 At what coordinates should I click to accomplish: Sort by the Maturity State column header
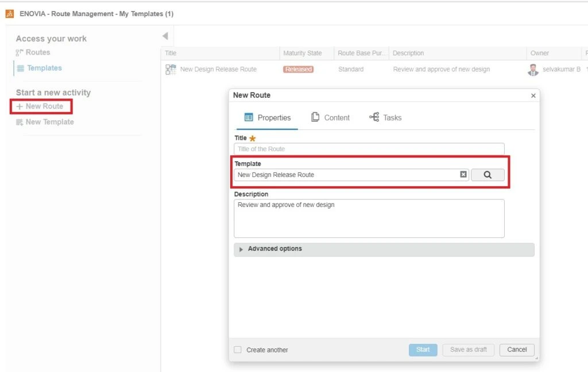[307, 53]
